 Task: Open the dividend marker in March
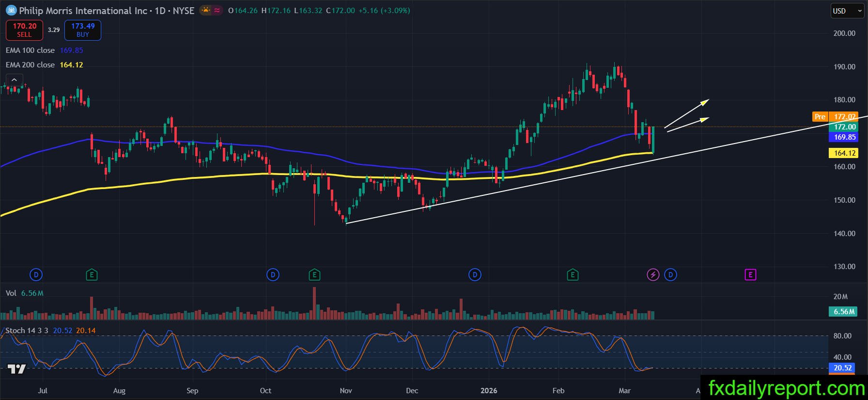670,275
